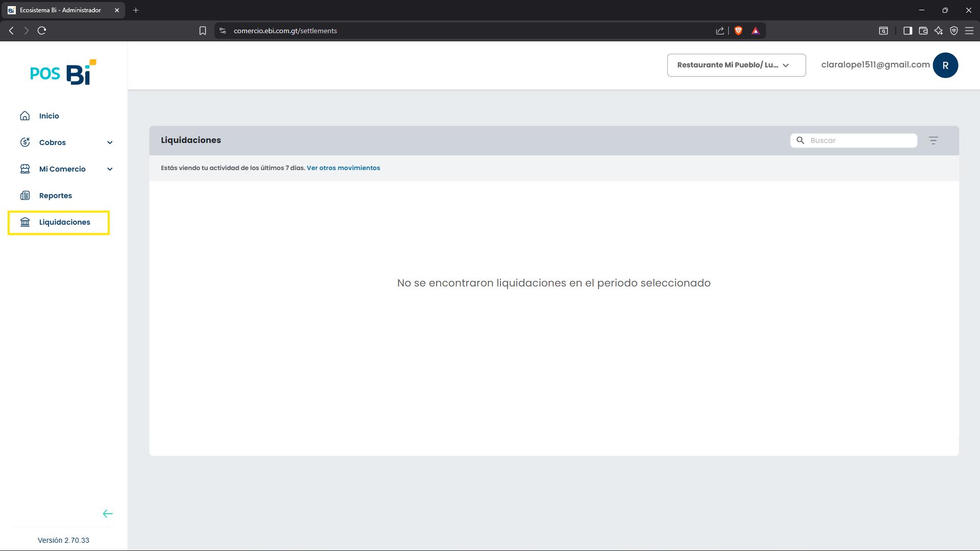Open the browser main menu
This screenshot has width=980, height=551.
point(969,31)
